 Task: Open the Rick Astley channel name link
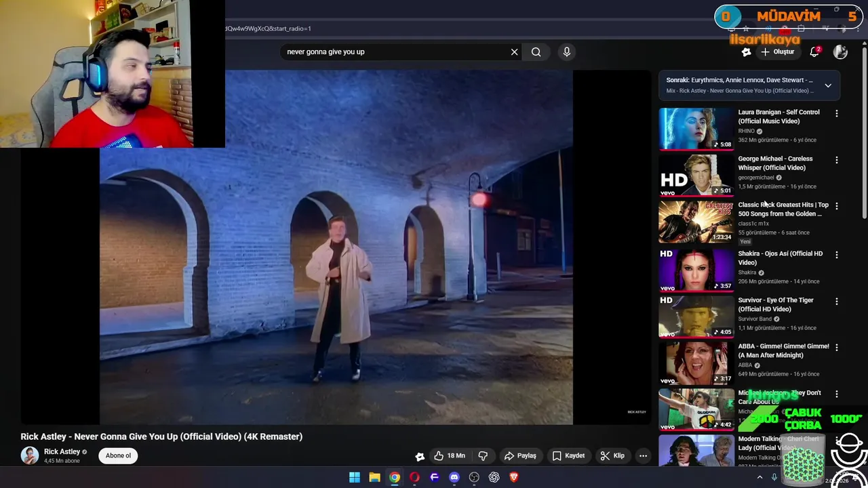(x=62, y=451)
